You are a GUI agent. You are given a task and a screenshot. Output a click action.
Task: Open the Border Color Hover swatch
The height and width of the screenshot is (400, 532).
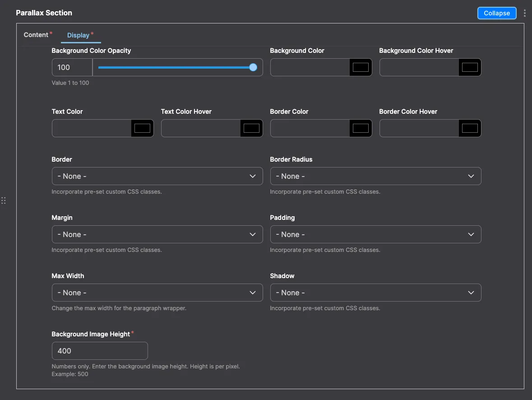[x=470, y=128]
